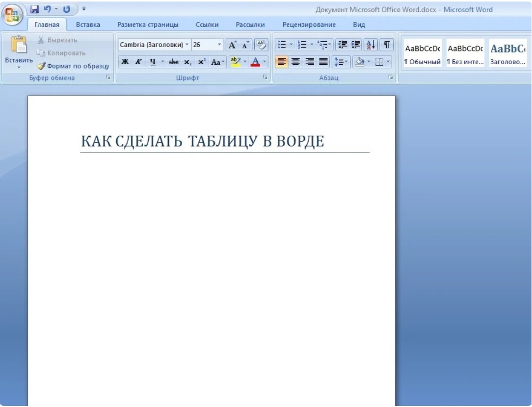Image resolution: width=532 pixels, height=407 pixels.
Task: Align the text to the left
Action: [x=281, y=62]
